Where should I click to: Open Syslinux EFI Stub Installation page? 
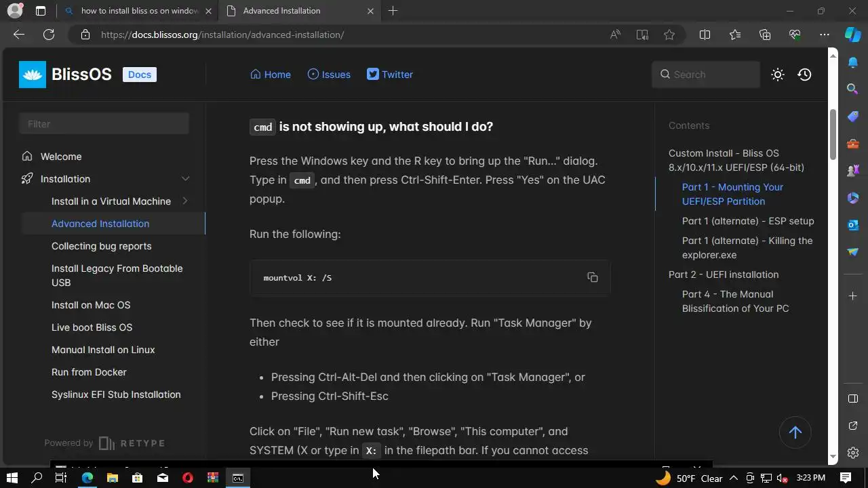click(x=116, y=394)
